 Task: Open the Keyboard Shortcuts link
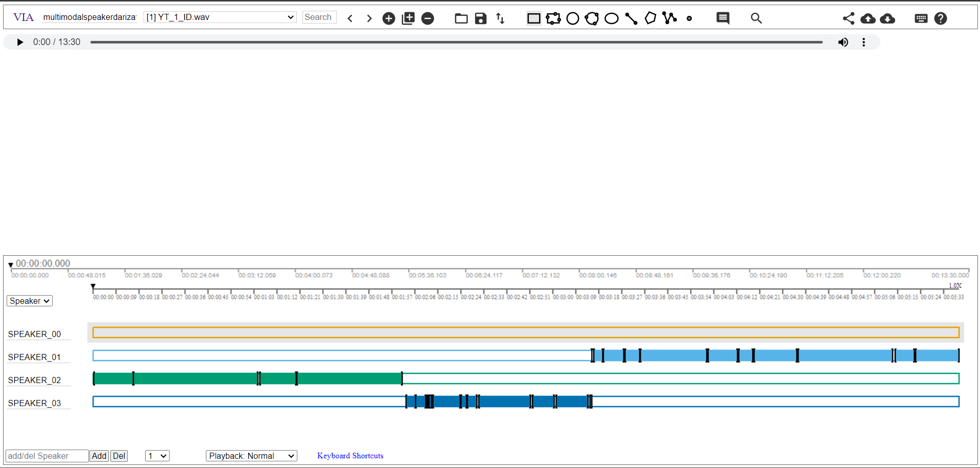coord(350,456)
